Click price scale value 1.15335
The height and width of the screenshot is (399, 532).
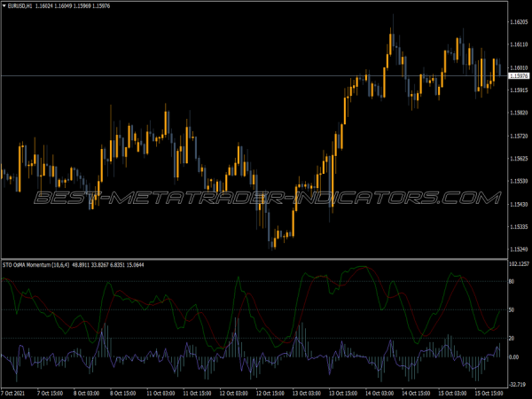(519, 226)
